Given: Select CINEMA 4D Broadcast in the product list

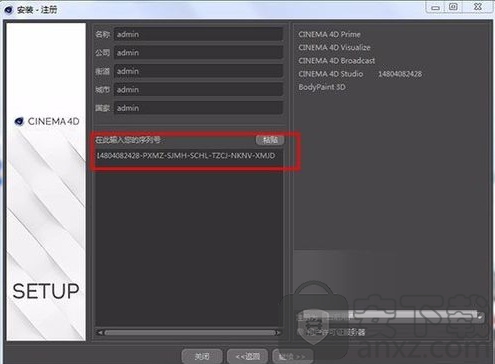Looking at the screenshot, I should (x=337, y=61).
